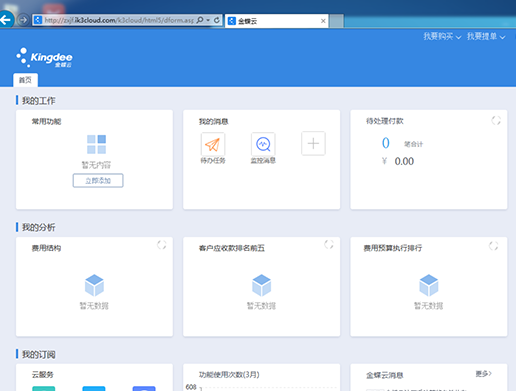Expand the 我要提单 dropdown menu
Viewport: 516px width, 391px height.
pyautogui.click(x=486, y=36)
